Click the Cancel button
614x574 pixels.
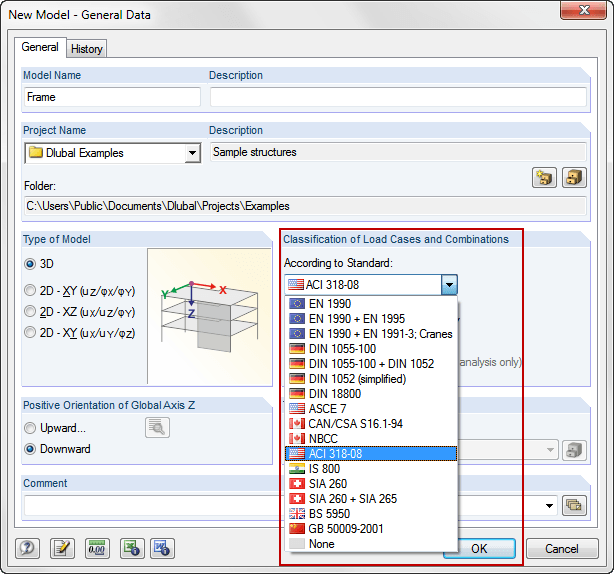(562, 548)
